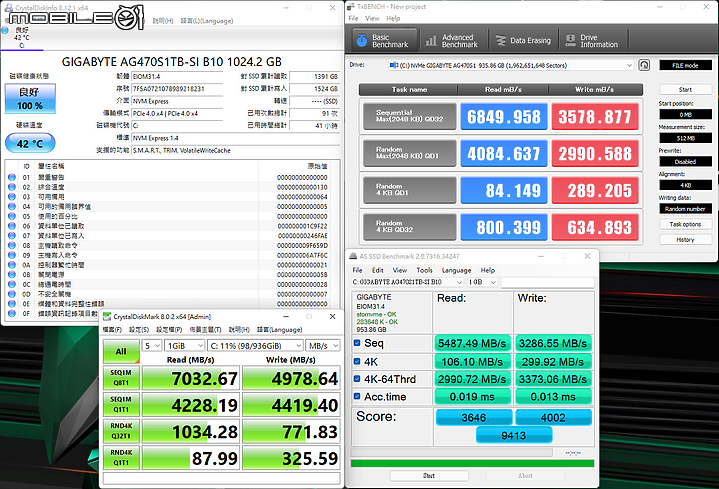
Task: Click status dot of SMART attribute 0B
Action: (x=12, y=275)
